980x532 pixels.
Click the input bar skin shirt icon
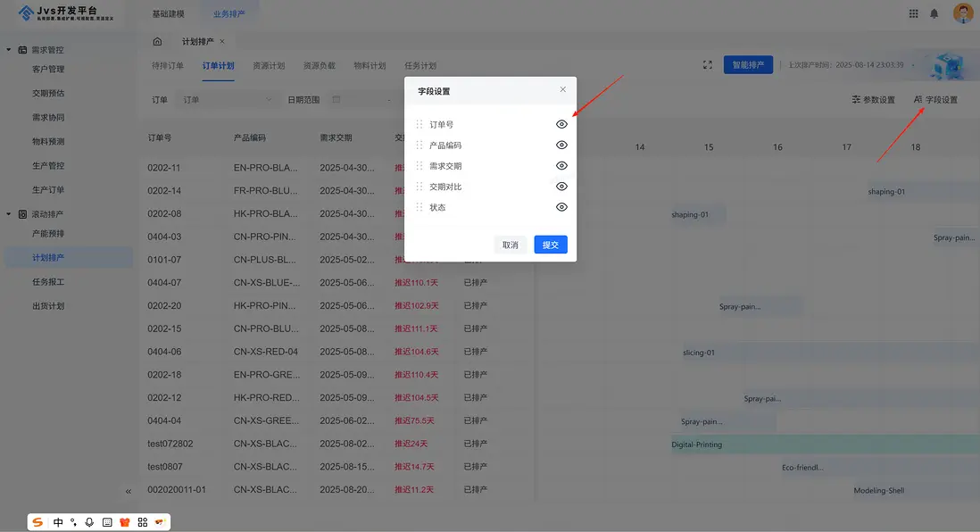pyautogui.click(x=124, y=522)
